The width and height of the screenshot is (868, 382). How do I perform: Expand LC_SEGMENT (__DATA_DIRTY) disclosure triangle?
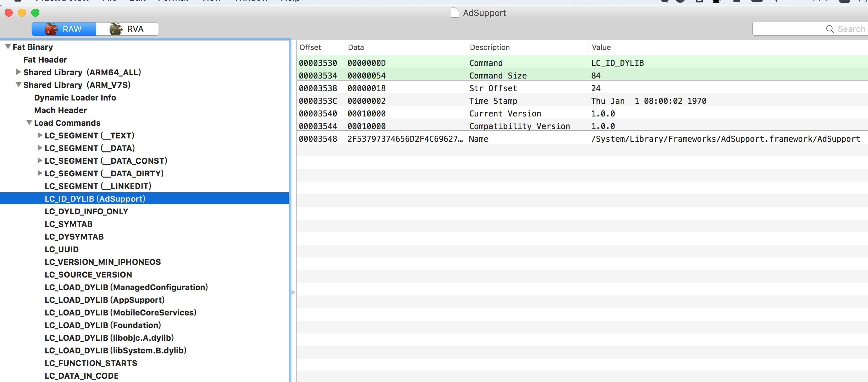pyautogui.click(x=40, y=173)
